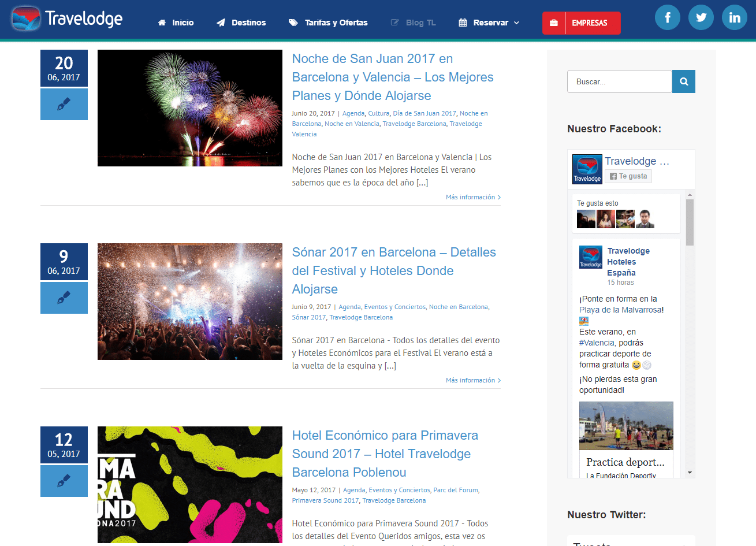Image resolution: width=756 pixels, height=546 pixels.
Task: Click Cultura category tag on San Juan post
Action: pyautogui.click(x=379, y=113)
